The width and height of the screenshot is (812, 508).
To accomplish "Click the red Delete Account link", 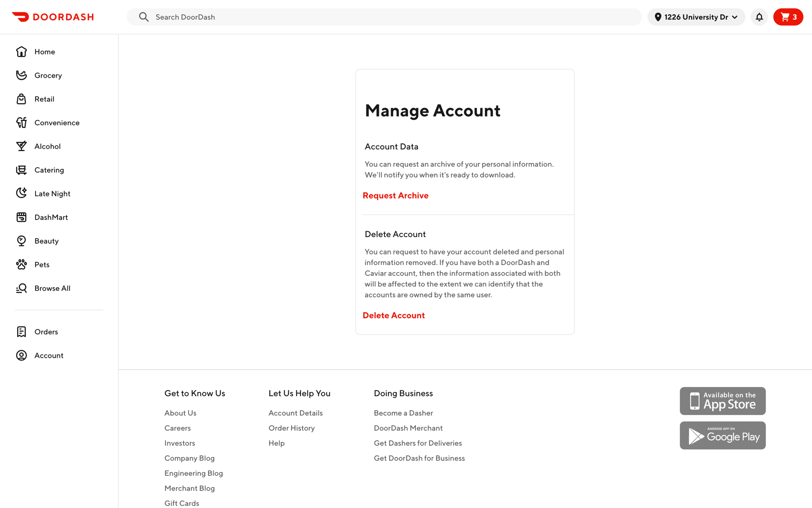I will tap(394, 315).
